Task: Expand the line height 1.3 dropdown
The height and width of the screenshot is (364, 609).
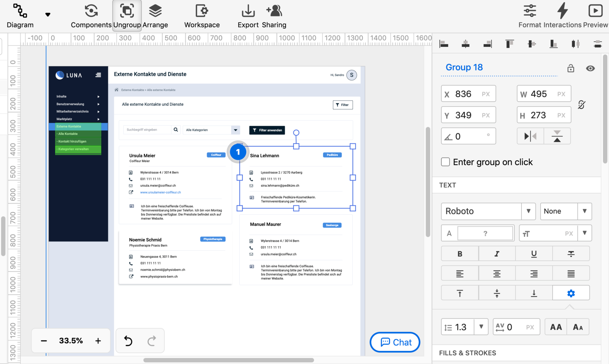Action: pyautogui.click(x=481, y=326)
